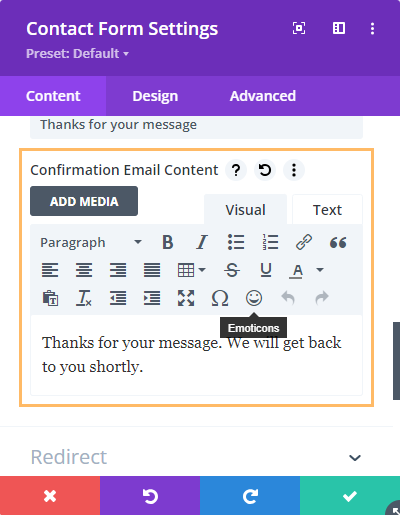Click the ADD MEDIA button
Screen dimensions: 400x515
click(84, 201)
